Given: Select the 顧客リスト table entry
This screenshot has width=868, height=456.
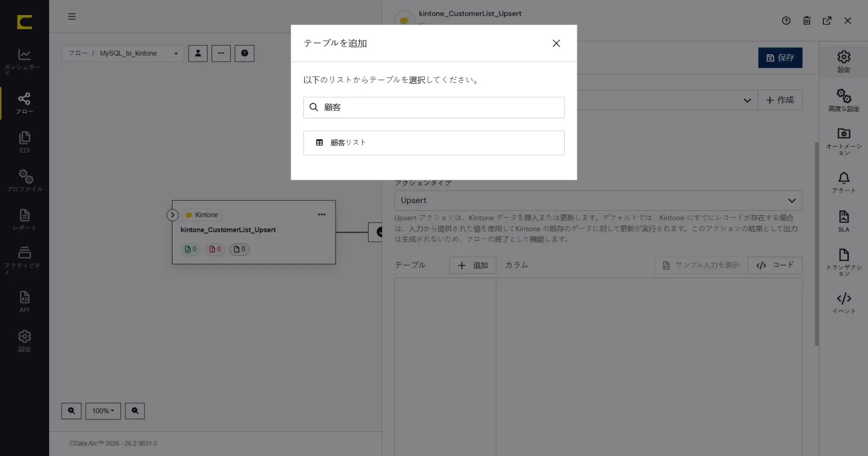Looking at the screenshot, I should (434, 143).
